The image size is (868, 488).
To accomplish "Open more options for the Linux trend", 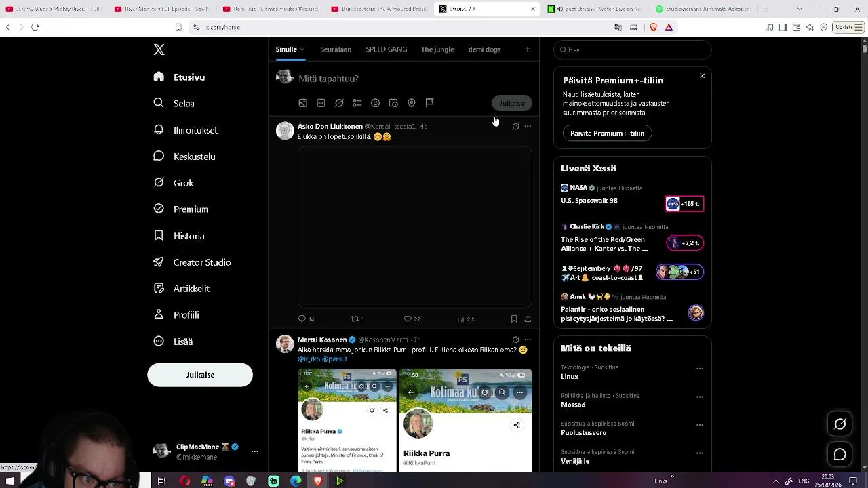I will pyautogui.click(x=699, y=369).
